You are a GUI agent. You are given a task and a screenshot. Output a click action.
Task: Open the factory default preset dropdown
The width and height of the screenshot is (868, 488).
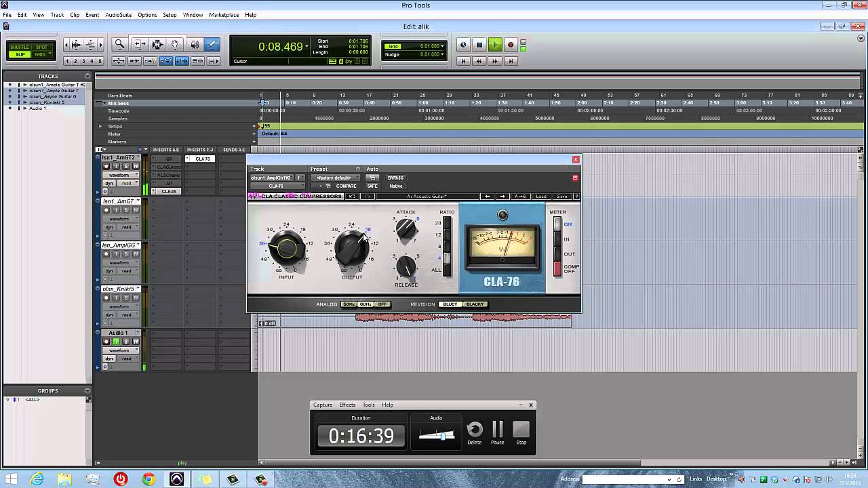click(335, 178)
